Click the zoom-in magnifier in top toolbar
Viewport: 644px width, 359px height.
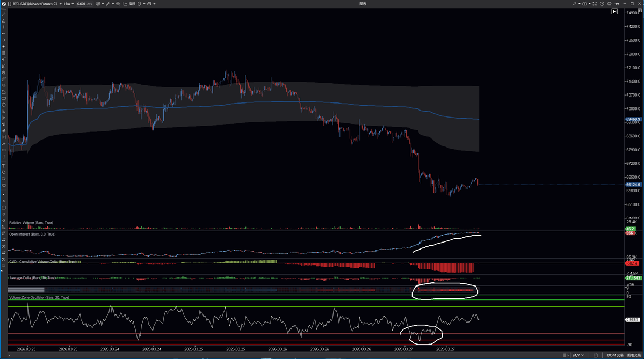tap(118, 4)
